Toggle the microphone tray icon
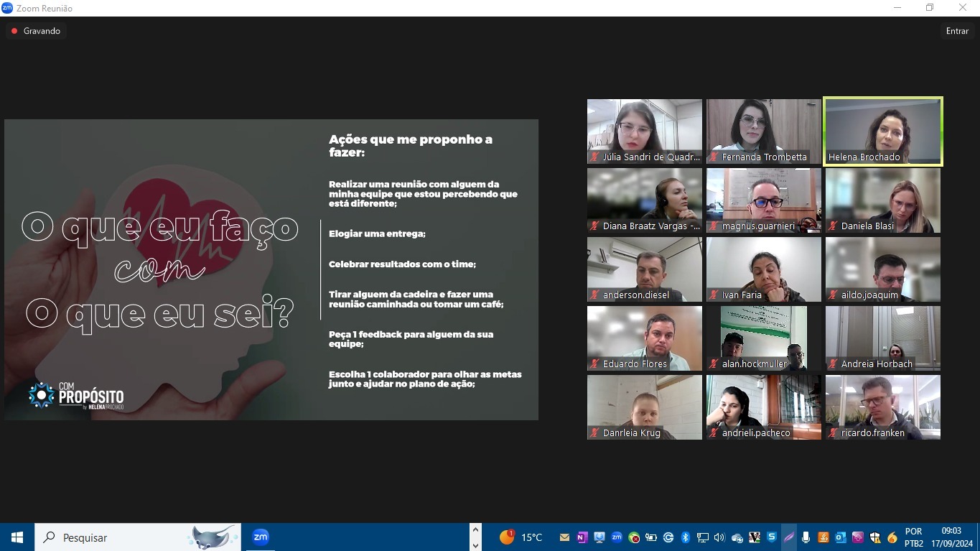Image resolution: width=980 pixels, height=551 pixels. point(806,537)
